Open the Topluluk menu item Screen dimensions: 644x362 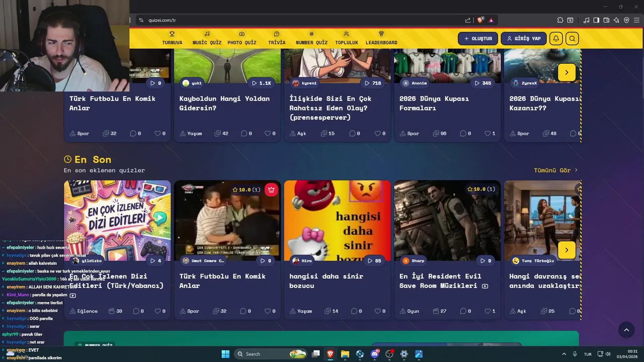[x=347, y=38]
